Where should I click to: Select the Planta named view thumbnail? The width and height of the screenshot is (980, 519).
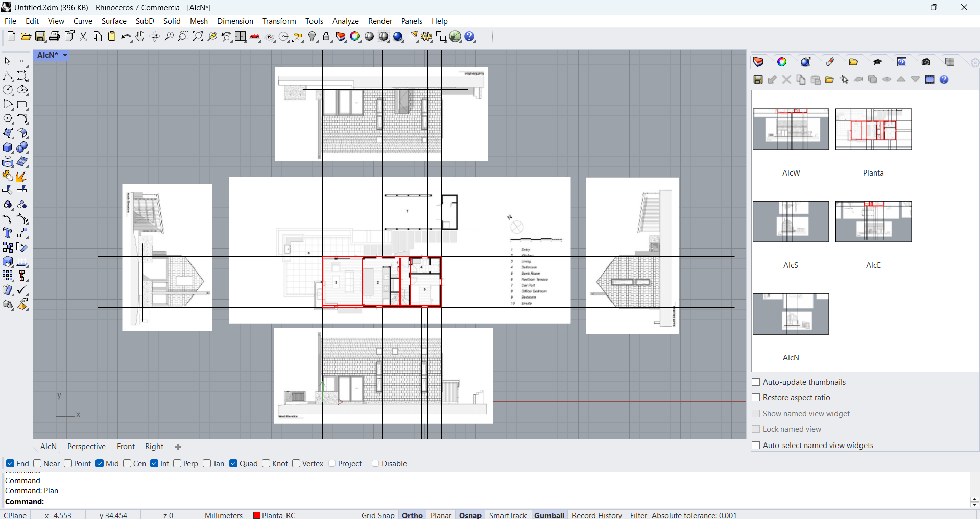point(873,130)
